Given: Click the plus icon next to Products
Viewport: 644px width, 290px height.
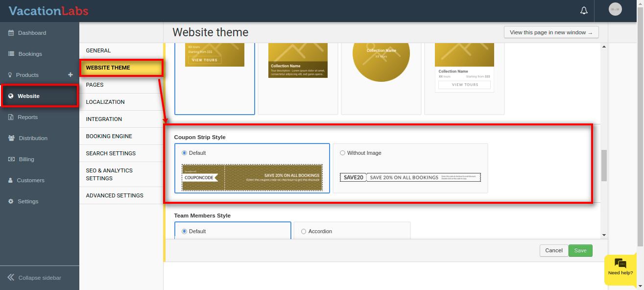Looking at the screenshot, I should pos(70,75).
